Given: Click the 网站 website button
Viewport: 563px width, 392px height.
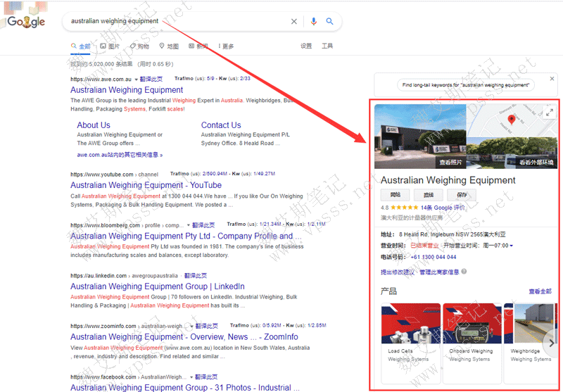Looking at the screenshot, I should (x=396, y=195).
